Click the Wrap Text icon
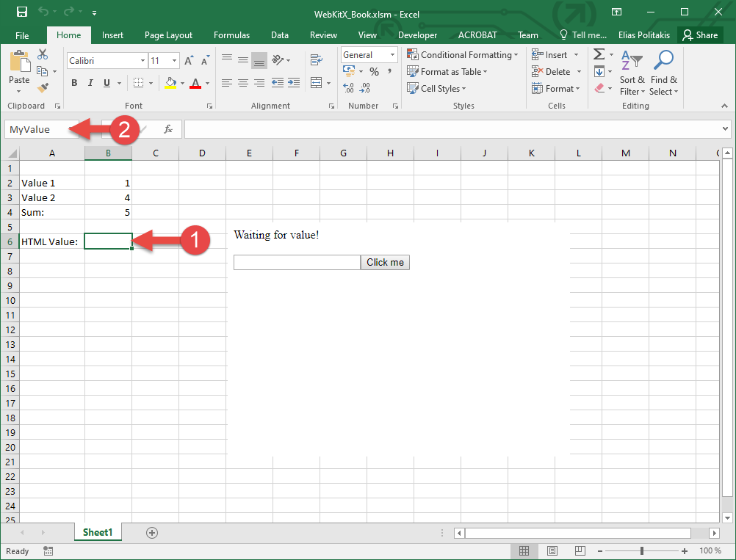 point(317,59)
